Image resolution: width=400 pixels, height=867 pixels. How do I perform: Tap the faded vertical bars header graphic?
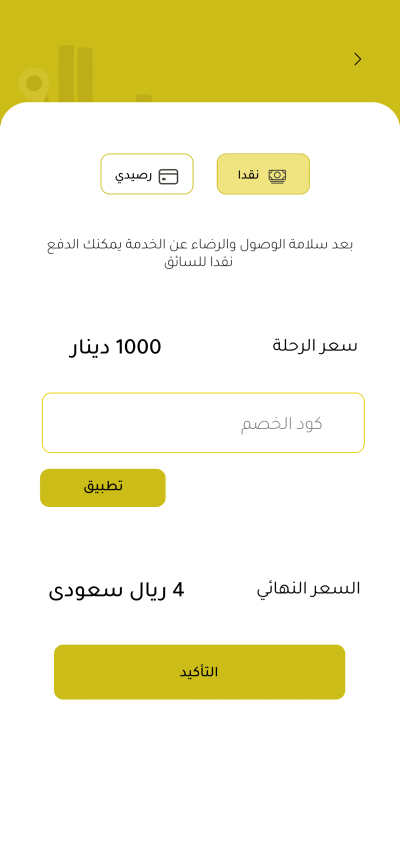[75, 74]
